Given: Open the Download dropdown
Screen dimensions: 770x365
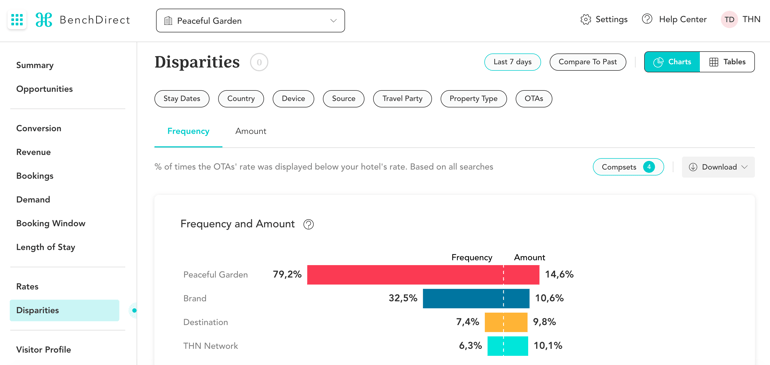Looking at the screenshot, I should coord(718,167).
